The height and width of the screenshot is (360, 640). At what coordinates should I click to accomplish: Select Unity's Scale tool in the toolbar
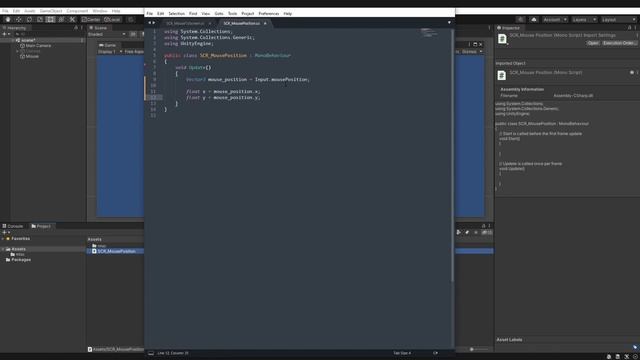pyautogui.click(x=40, y=19)
